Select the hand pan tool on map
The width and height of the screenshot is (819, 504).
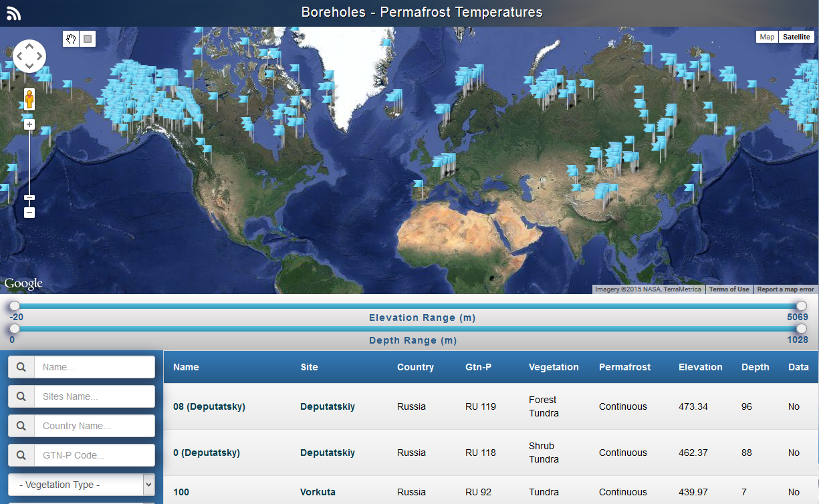point(71,39)
